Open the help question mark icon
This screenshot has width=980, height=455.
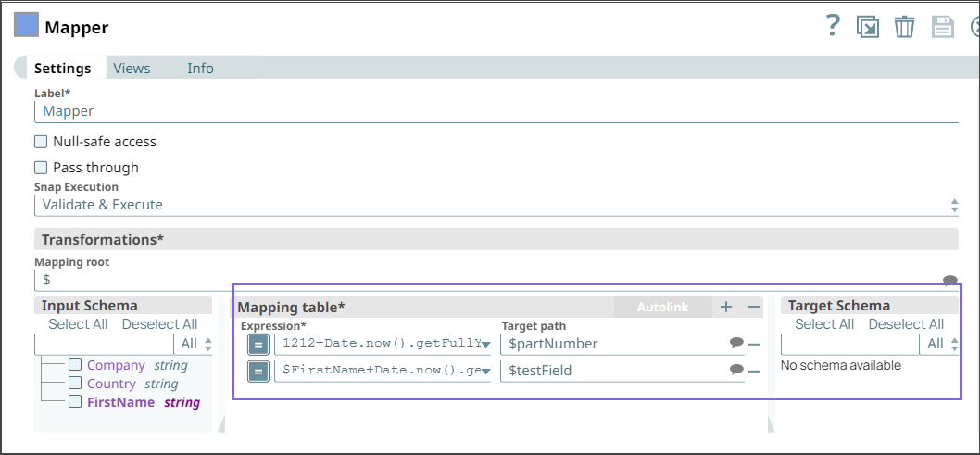point(833,26)
